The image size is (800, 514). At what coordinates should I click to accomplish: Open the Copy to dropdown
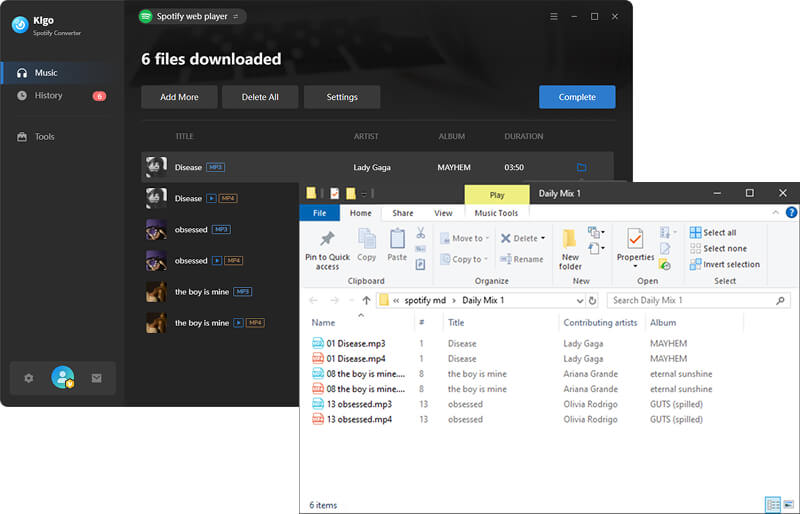(463, 259)
